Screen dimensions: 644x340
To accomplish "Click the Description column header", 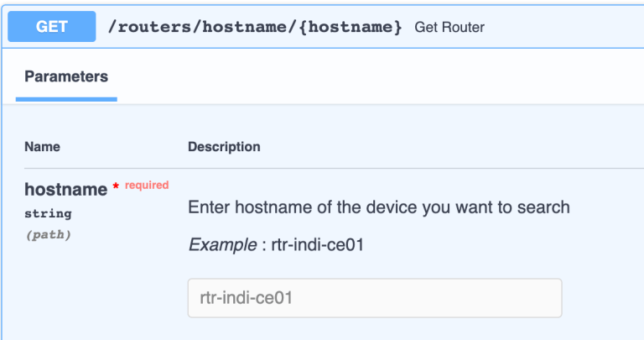I will [x=224, y=147].
